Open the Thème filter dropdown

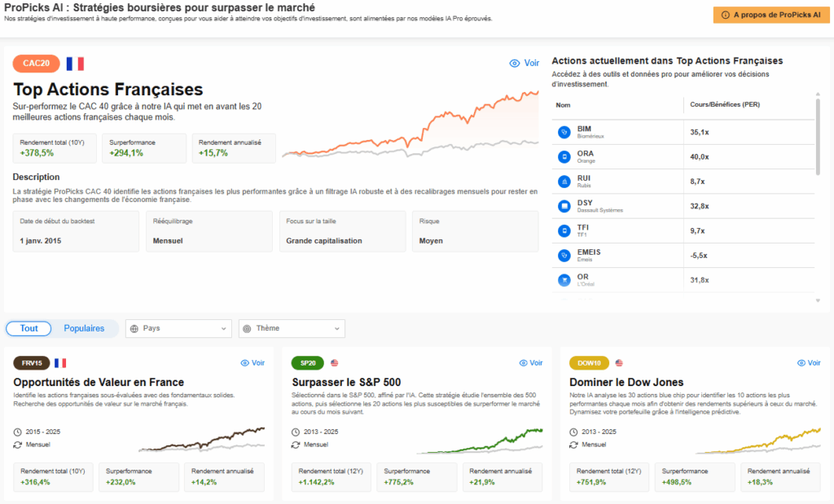tap(292, 328)
